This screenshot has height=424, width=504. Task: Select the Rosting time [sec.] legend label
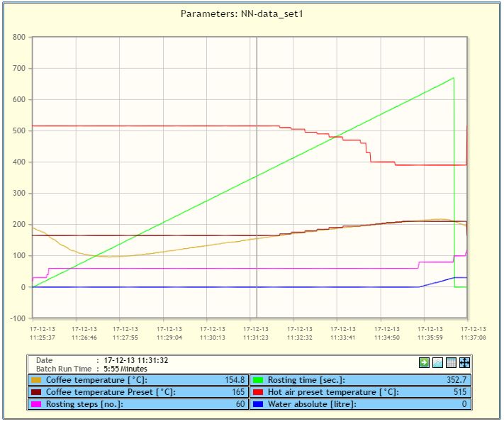point(306,380)
